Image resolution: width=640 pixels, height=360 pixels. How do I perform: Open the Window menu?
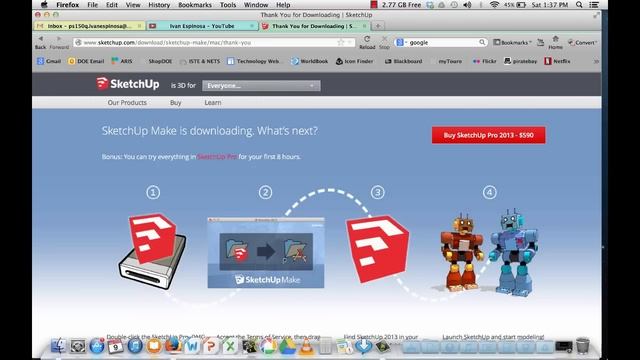click(x=256, y=5)
